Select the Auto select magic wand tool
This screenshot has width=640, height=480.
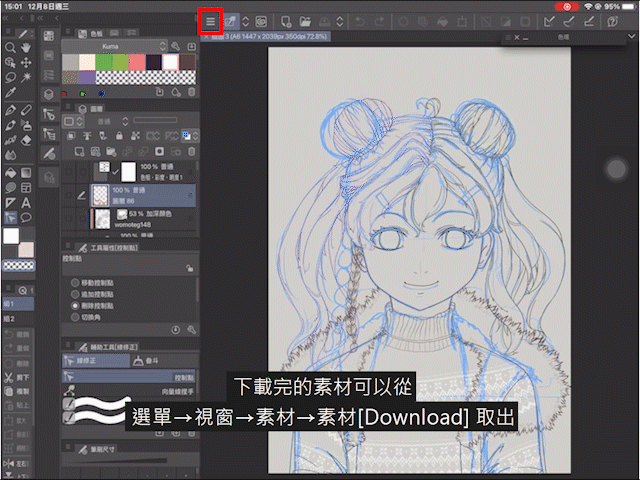(x=26, y=77)
